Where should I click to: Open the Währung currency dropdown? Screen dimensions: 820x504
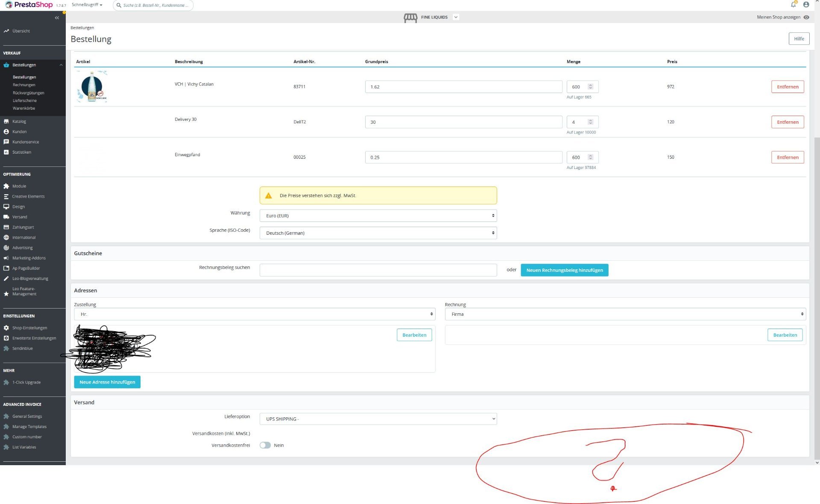378,216
